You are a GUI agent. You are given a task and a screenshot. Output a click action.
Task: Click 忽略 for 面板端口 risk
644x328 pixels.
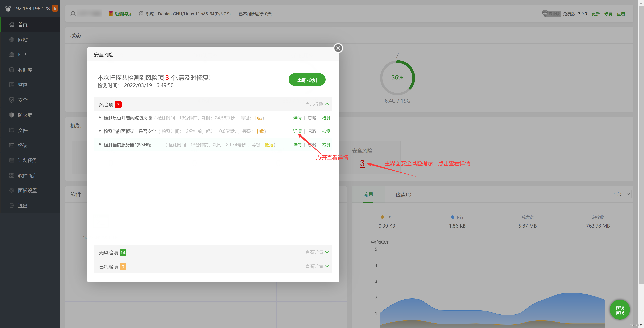(312, 131)
